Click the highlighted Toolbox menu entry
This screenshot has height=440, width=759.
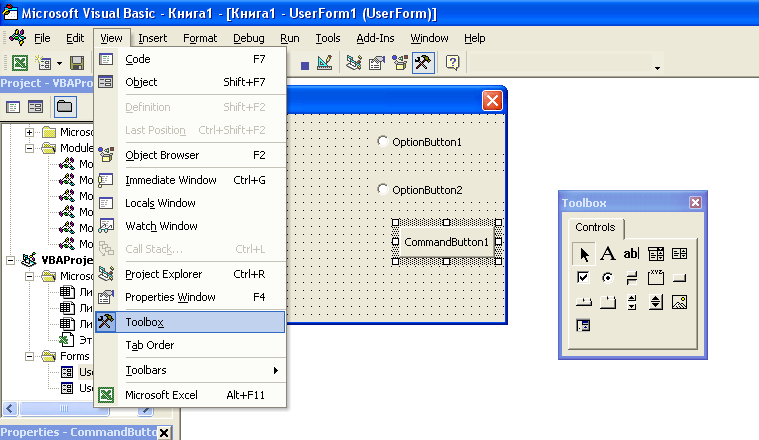tap(191, 322)
